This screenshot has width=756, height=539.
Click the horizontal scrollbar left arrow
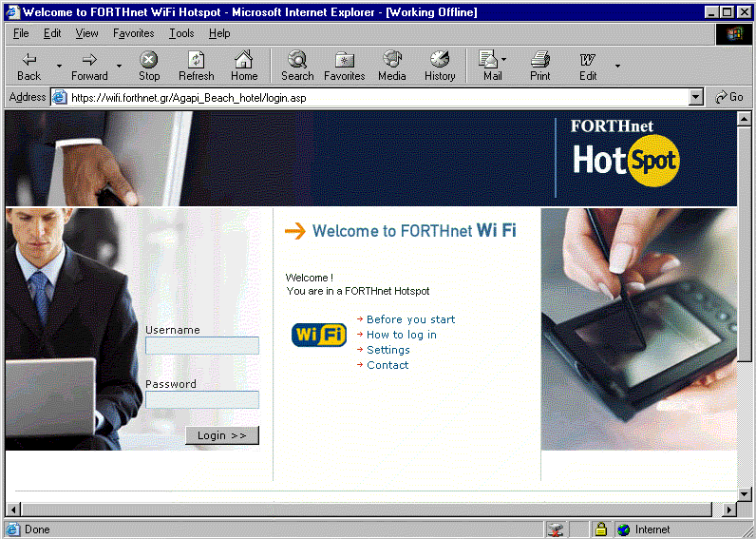pyautogui.click(x=13, y=510)
